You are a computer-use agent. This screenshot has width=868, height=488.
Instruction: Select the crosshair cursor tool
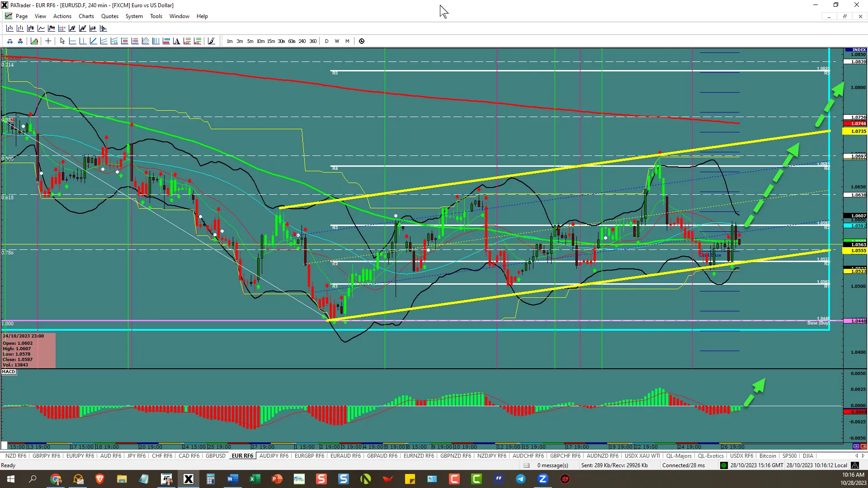coord(48,41)
